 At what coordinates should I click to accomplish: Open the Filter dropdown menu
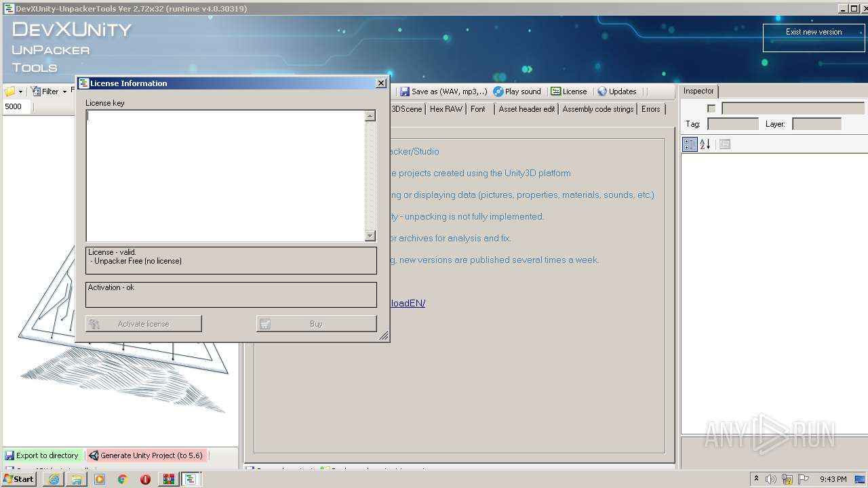click(x=49, y=91)
